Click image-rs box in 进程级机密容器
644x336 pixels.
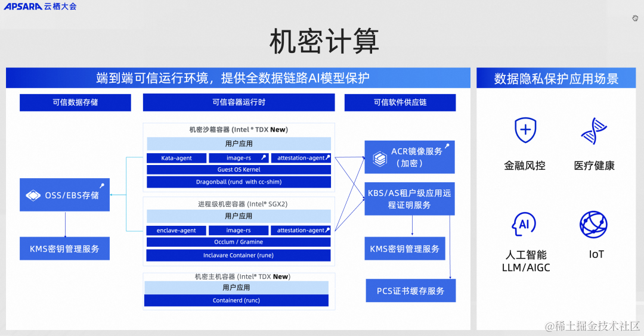click(x=238, y=231)
